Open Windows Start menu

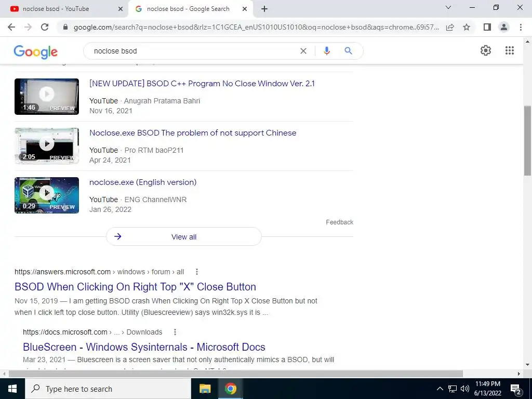[12, 389]
